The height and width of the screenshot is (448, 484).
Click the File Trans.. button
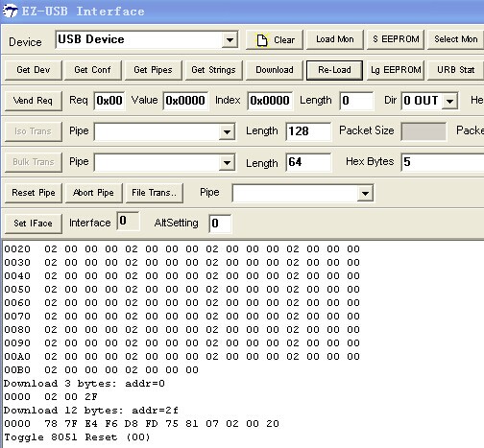click(155, 193)
